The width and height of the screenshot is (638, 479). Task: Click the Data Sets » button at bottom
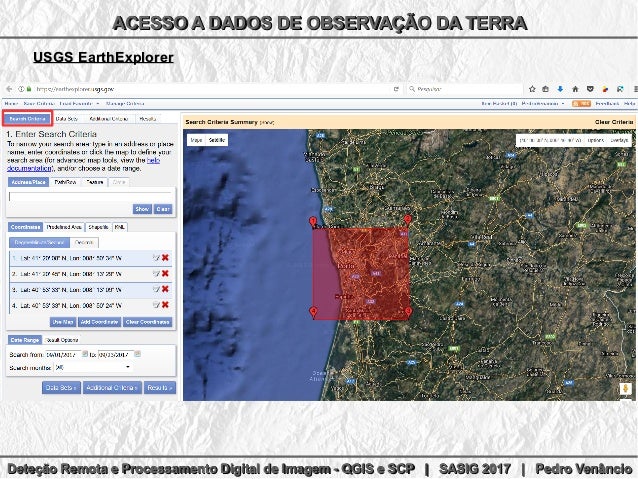tap(61, 388)
